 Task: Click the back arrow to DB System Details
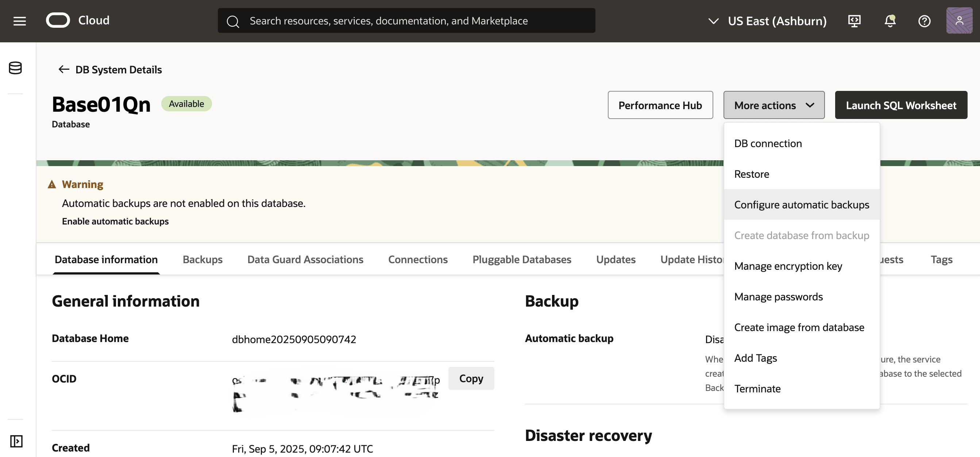(x=63, y=69)
